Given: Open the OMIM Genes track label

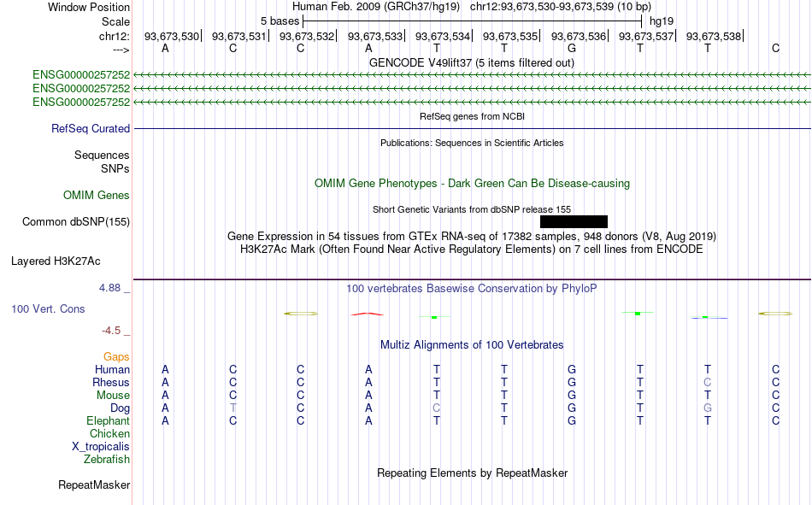Looking at the screenshot, I should pyautogui.click(x=97, y=196).
